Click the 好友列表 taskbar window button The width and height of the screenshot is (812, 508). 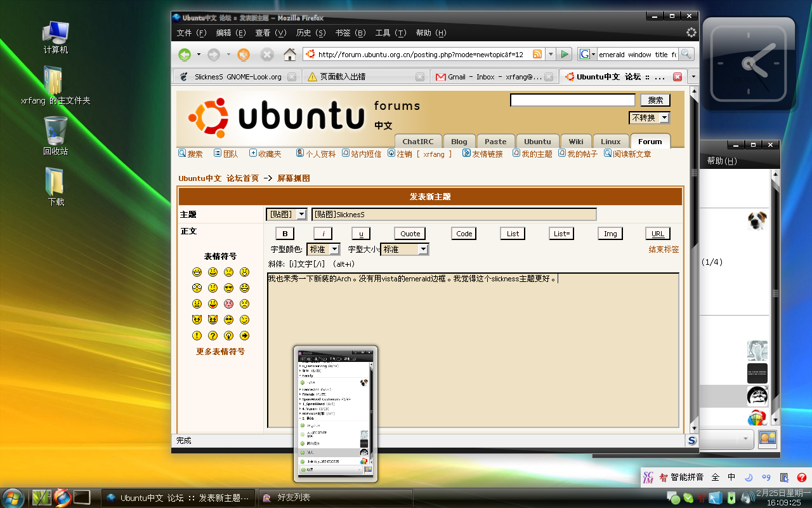[336, 497]
